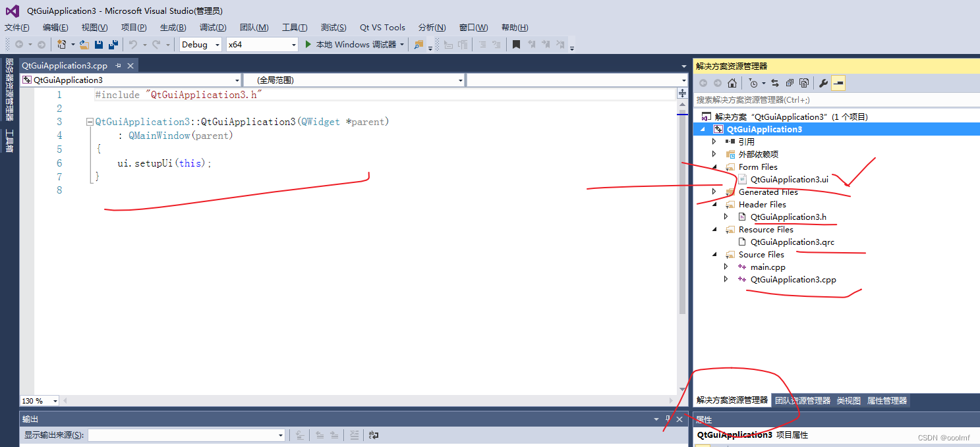Screen dimensions: 980x447
Task: Open properties using the wrench icon
Action: click(823, 83)
